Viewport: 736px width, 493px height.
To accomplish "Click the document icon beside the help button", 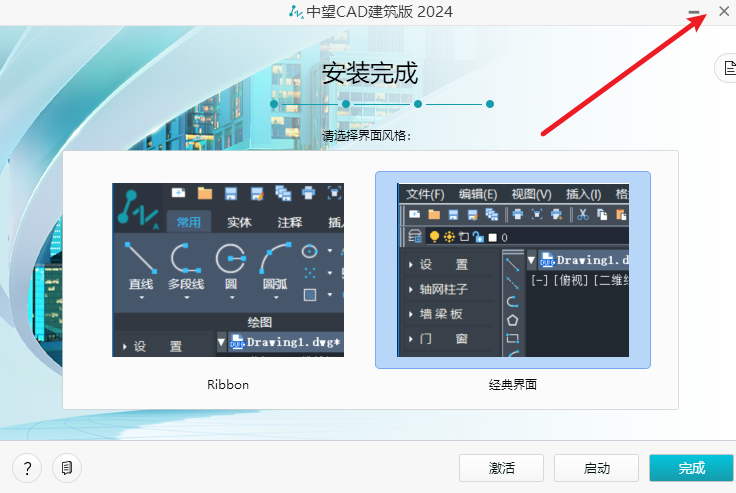I will 67,467.
